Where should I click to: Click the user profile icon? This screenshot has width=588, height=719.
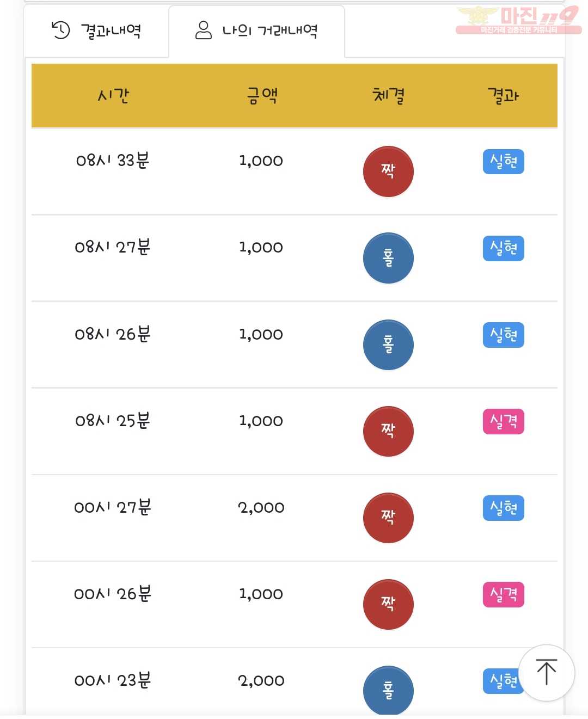pos(203,30)
